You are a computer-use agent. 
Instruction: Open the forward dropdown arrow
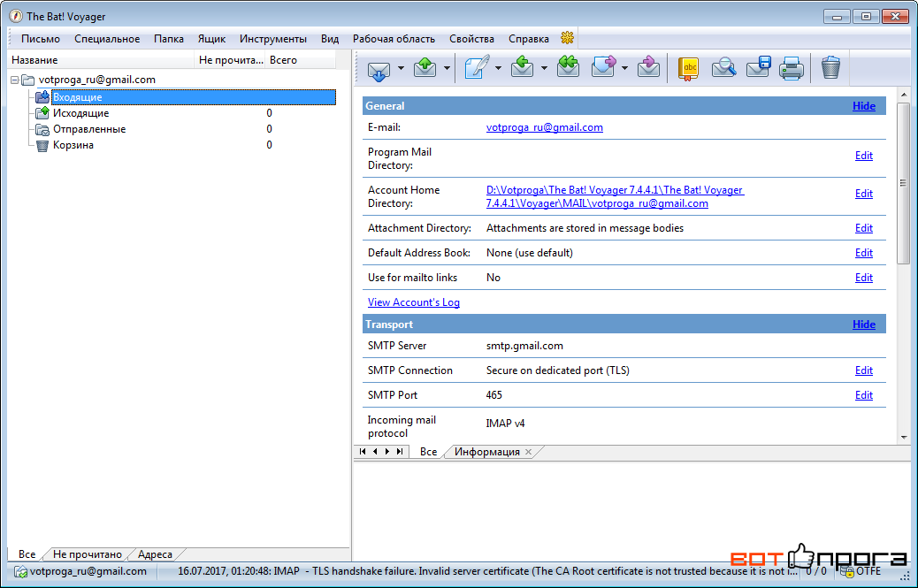pyautogui.click(x=624, y=68)
